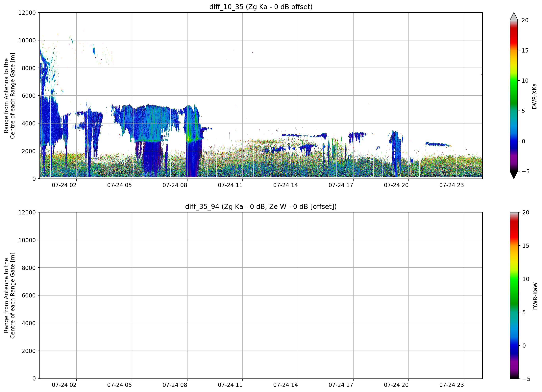Click the 12000 label on top plot y-axis
The height and width of the screenshot is (392, 542).
[27, 13]
